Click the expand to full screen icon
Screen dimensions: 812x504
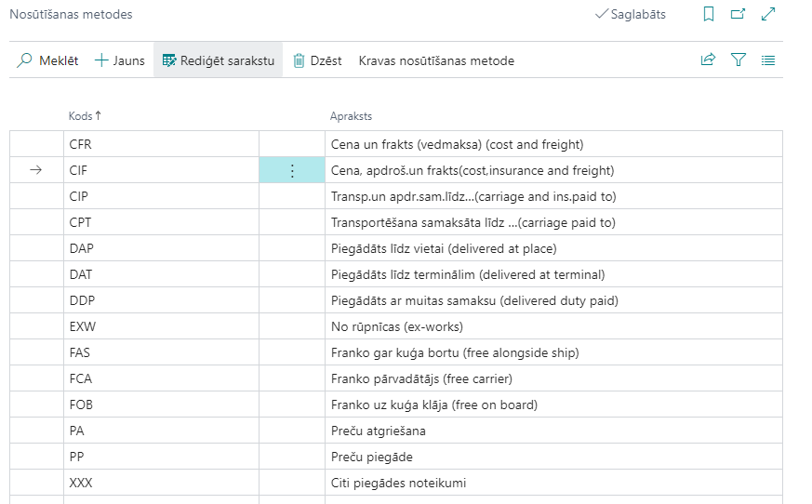click(x=768, y=14)
